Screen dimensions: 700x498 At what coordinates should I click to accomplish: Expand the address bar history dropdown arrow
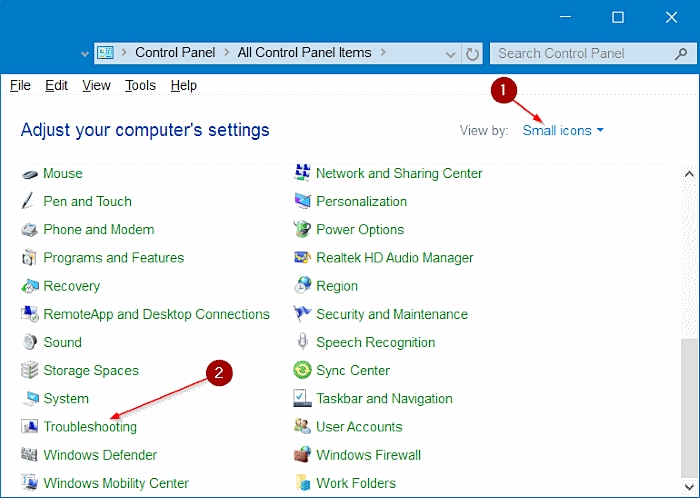[x=448, y=53]
